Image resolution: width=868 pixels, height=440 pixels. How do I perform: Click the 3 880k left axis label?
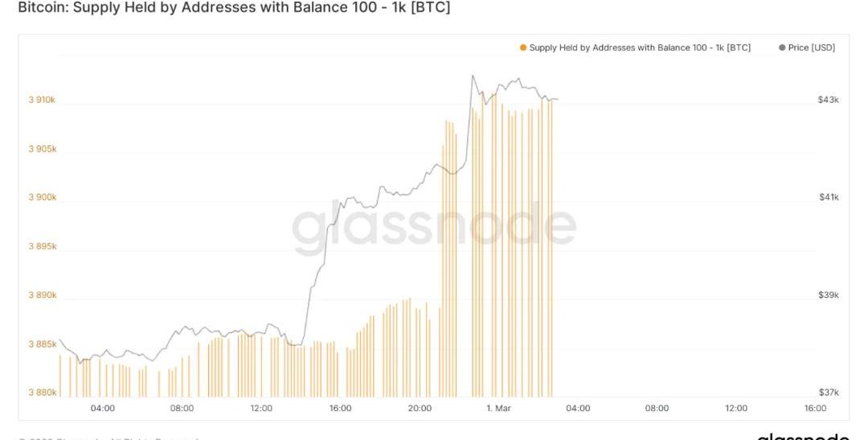pyautogui.click(x=42, y=393)
